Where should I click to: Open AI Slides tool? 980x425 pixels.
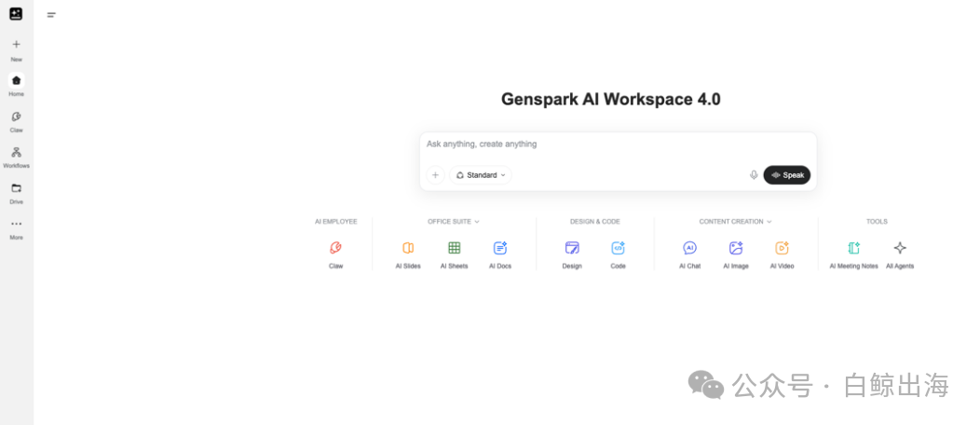[x=408, y=254]
